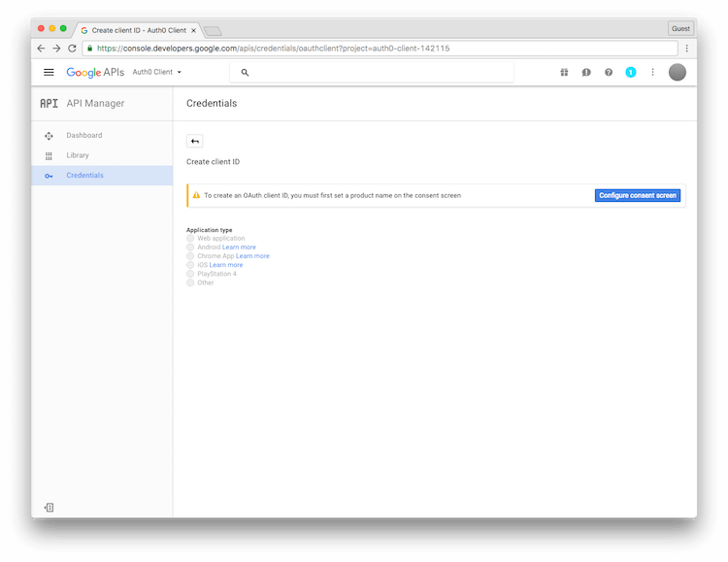Select the iOS radio button
This screenshot has width=728, height=562.
pyautogui.click(x=190, y=265)
